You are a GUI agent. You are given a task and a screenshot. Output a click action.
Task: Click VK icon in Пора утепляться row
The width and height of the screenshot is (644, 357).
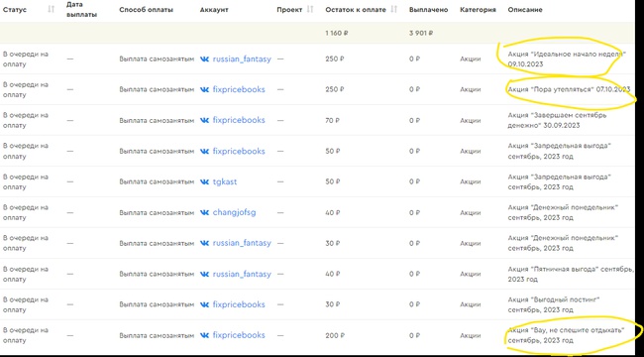204,89
